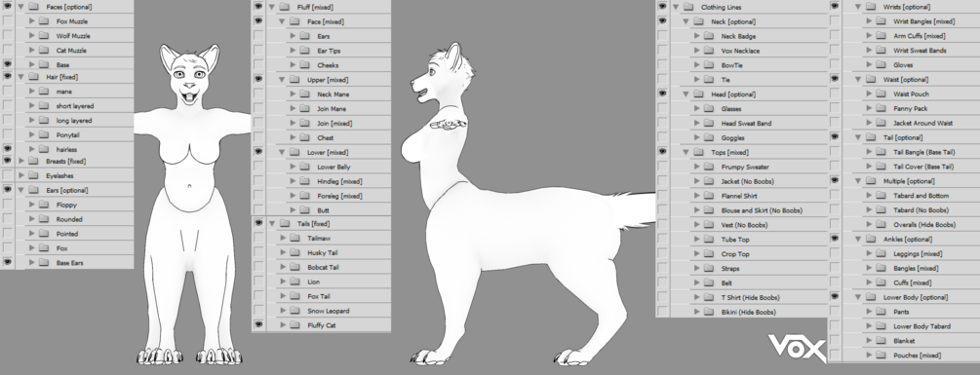Click the Crop Top folder icon

click(709, 254)
